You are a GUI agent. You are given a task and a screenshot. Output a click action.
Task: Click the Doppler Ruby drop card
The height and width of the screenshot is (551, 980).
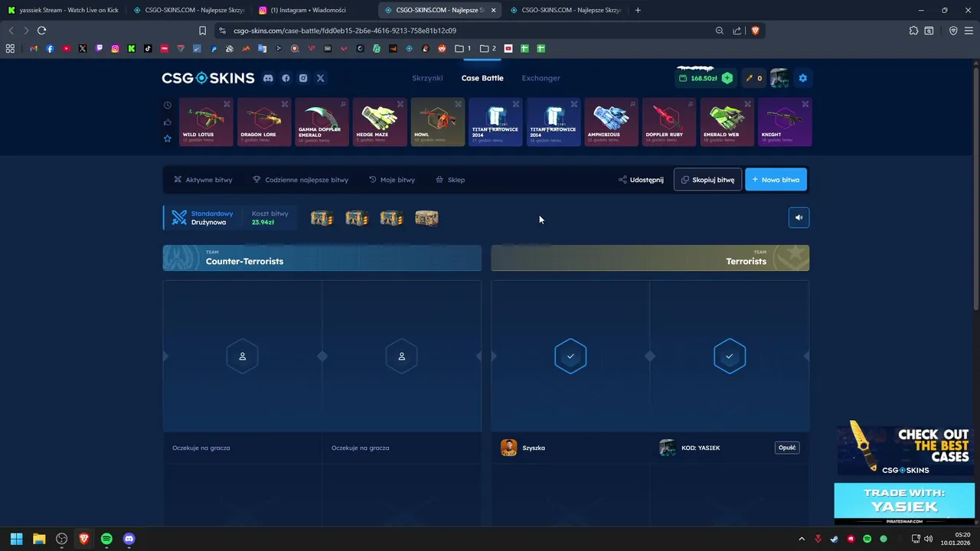point(669,122)
